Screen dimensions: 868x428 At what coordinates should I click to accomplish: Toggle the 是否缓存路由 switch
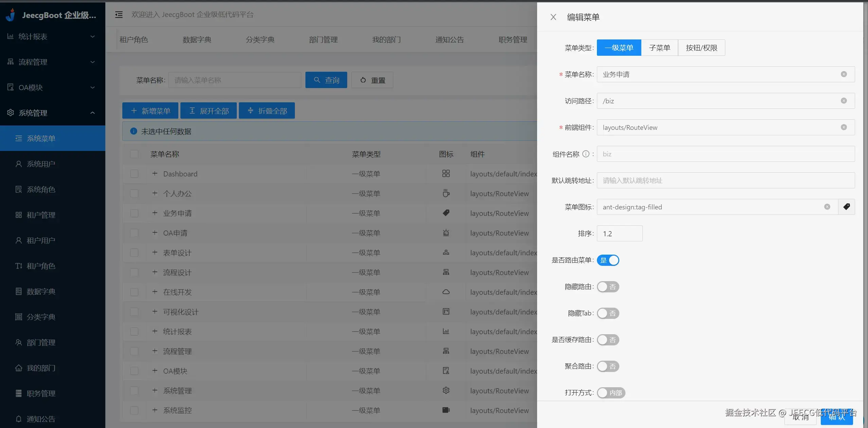(608, 340)
